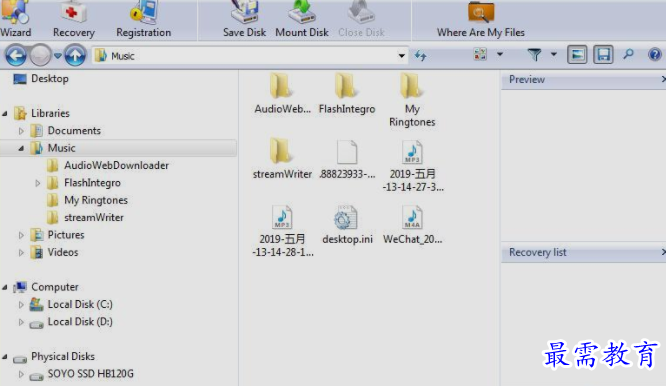Viewport: 666px width, 386px height.
Task: Select Desktop in the tree
Action: point(50,79)
